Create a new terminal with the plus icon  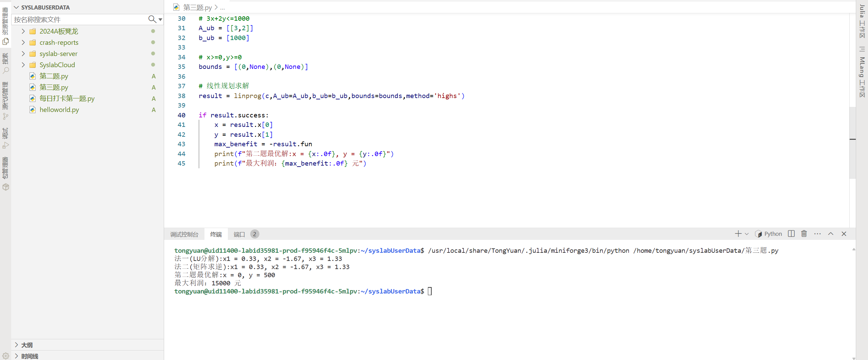click(x=738, y=234)
